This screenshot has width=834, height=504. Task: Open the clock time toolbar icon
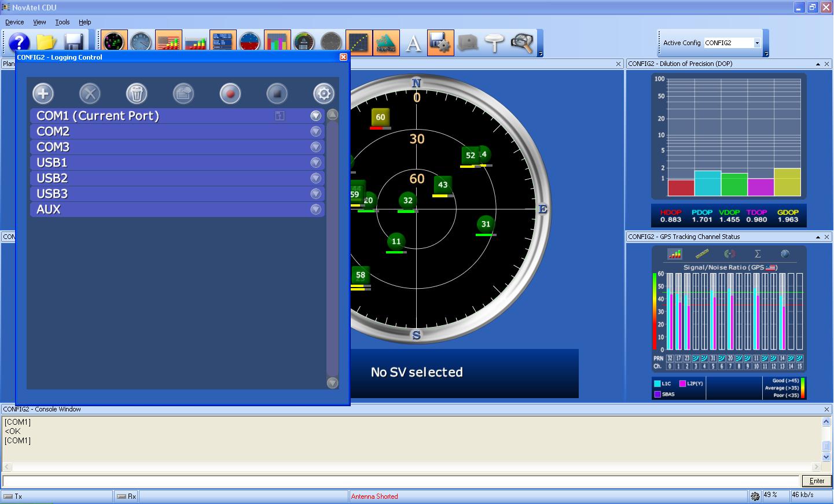(141, 43)
